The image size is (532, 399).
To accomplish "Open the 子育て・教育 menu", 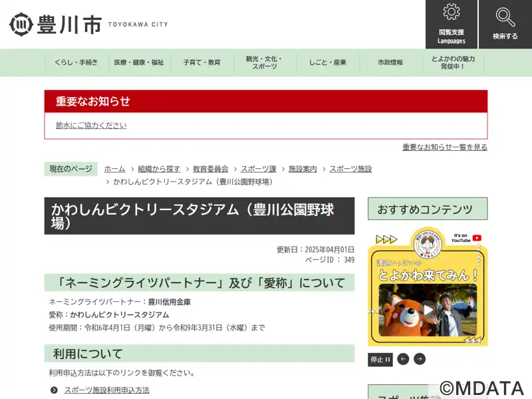I will 202,63.
